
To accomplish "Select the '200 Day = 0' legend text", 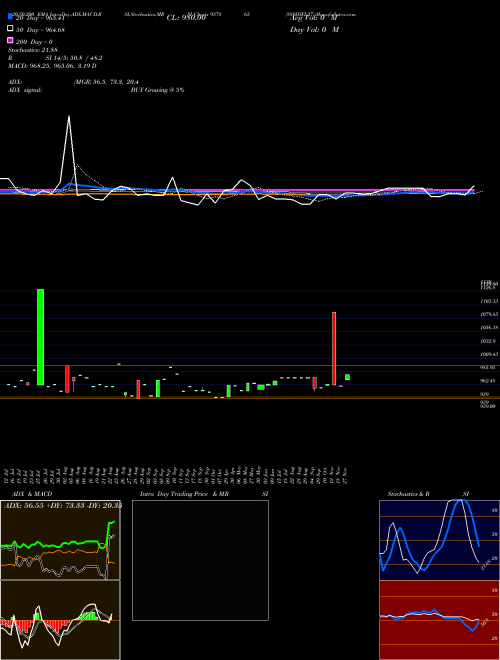I will pyautogui.click(x=34, y=42).
